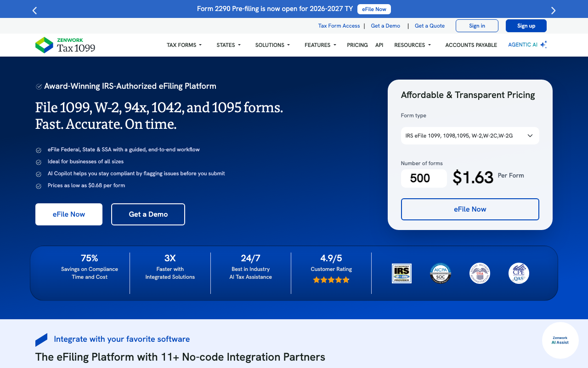
Task: Open the Zenwork Tax1099 logo home link
Action: (65, 45)
